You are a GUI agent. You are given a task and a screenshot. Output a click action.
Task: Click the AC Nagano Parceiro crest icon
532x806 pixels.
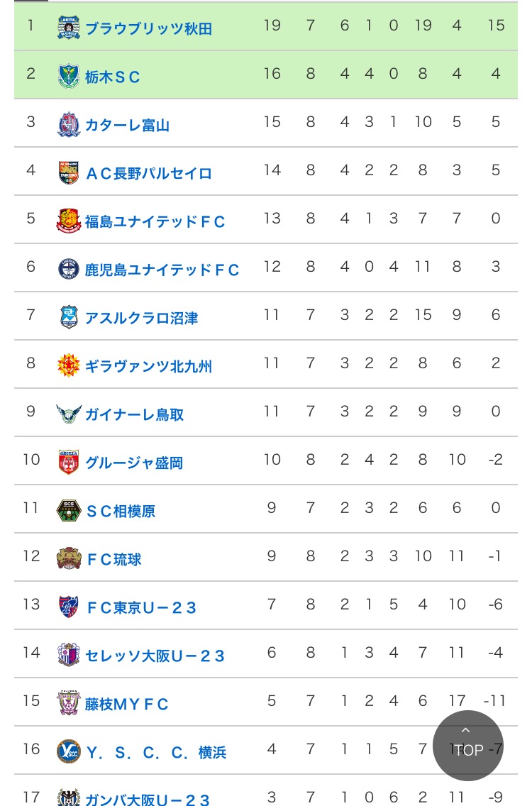(69, 172)
